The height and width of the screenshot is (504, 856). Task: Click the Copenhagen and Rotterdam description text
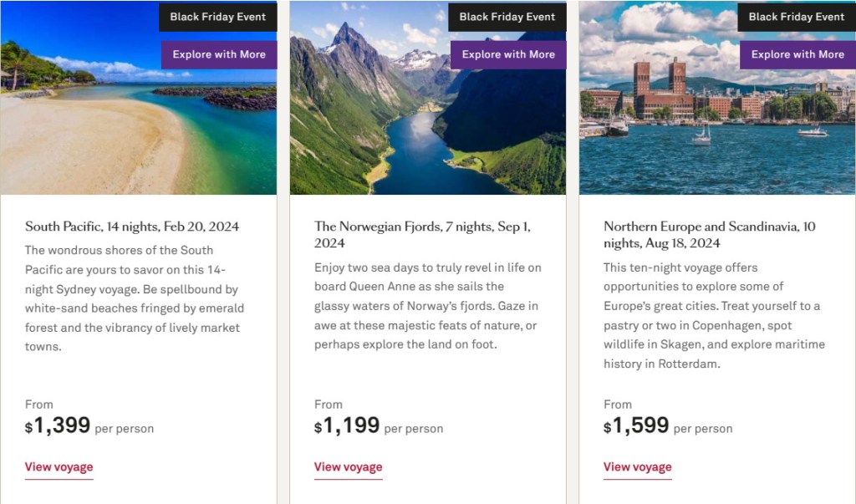[x=714, y=316]
